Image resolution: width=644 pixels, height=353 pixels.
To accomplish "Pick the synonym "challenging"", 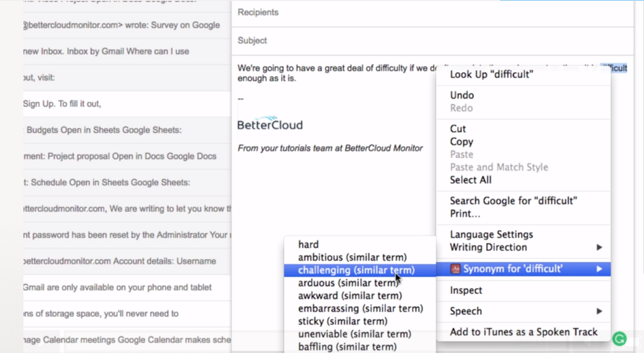I will click(360, 270).
